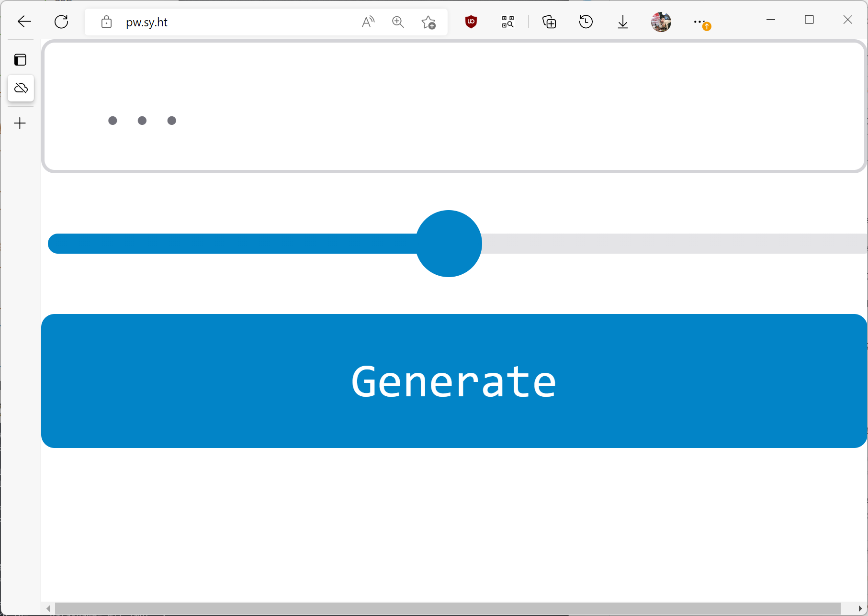Zoom in on the page
868x616 pixels.
[x=398, y=22]
